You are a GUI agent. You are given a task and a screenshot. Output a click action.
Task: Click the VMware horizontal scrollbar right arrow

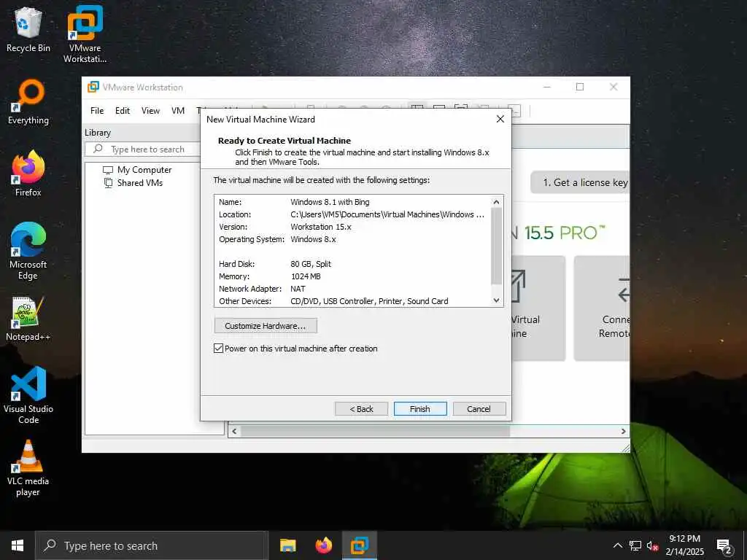(623, 432)
